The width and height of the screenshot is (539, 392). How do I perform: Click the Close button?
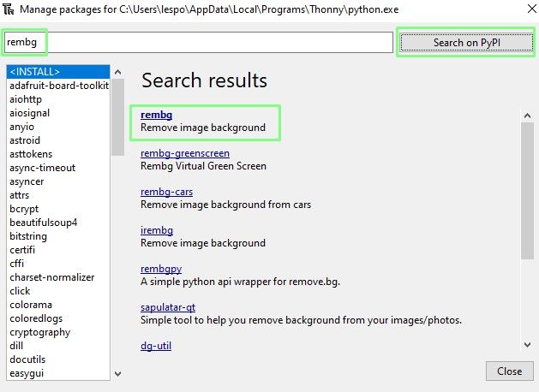click(x=510, y=371)
